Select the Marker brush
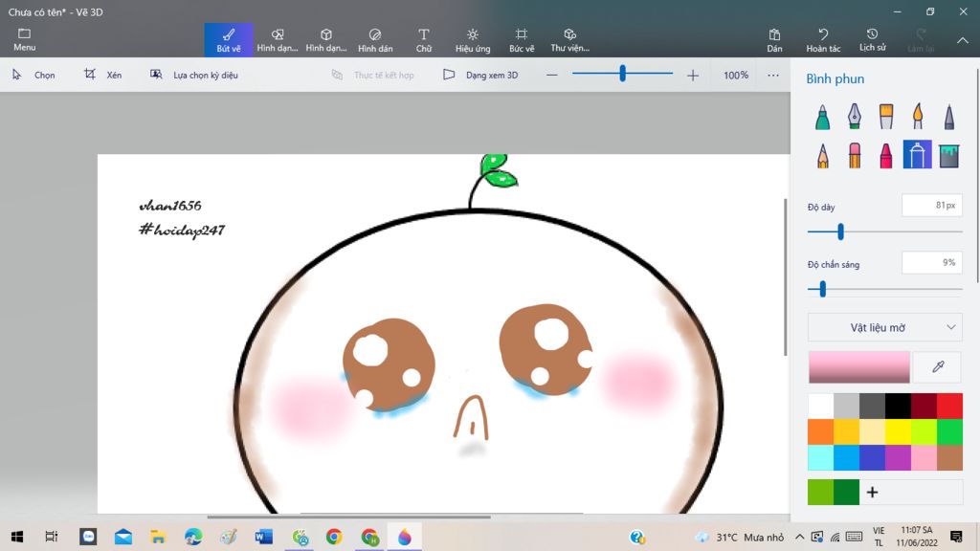Screen dimensions: 980x551 tap(822, 117)
